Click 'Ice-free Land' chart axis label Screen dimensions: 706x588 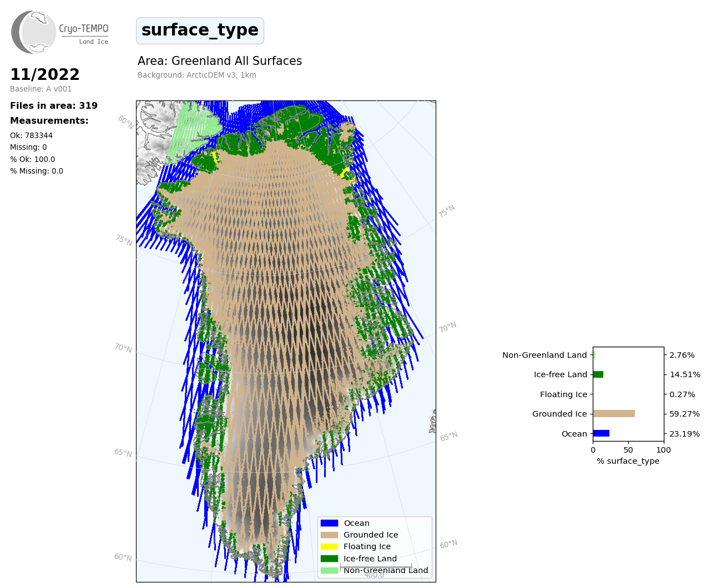[561, 374]
